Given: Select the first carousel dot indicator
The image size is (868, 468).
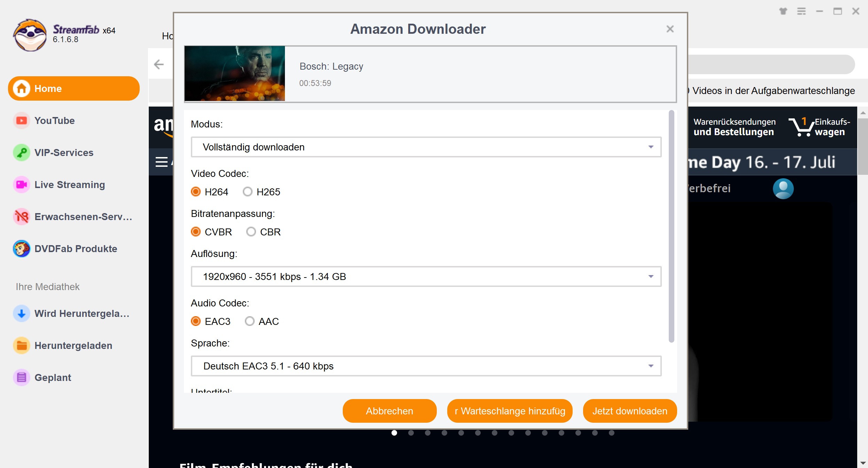Looking at the screenshot, I should pos(394,433).
